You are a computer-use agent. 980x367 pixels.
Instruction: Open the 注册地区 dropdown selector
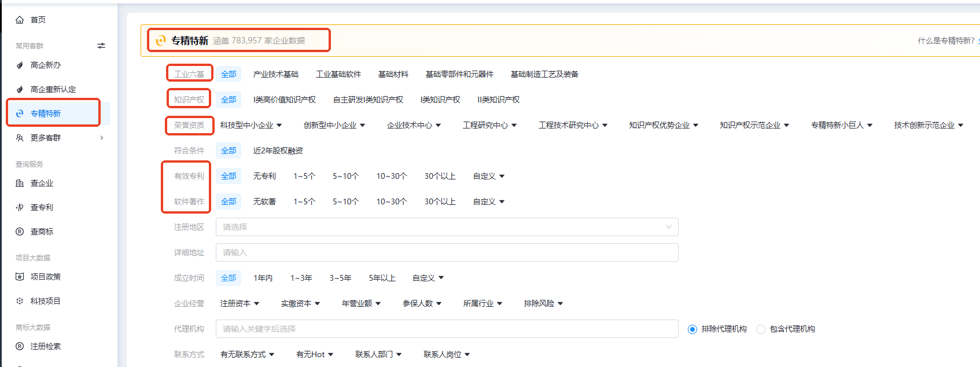tap(447, 227)
